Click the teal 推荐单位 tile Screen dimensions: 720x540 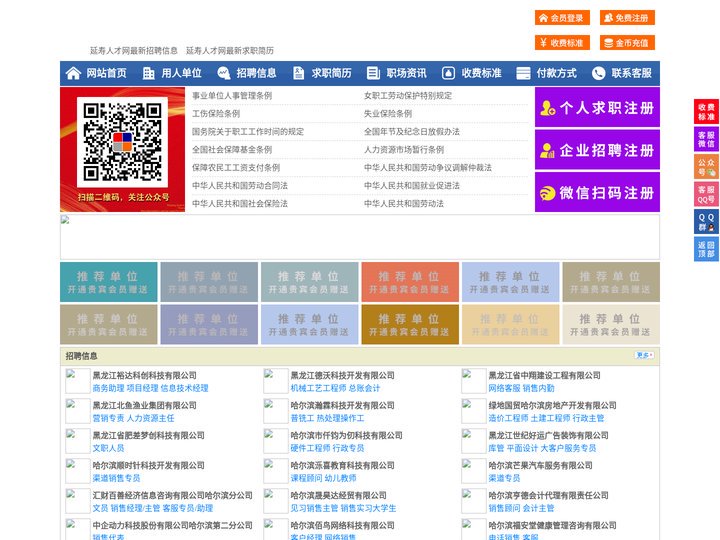click(x=108, y=282)
